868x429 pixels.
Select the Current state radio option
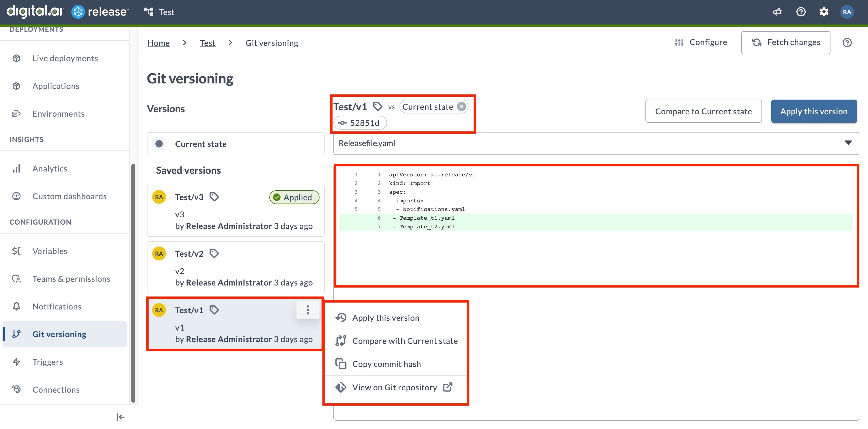(x=159, y=143)
